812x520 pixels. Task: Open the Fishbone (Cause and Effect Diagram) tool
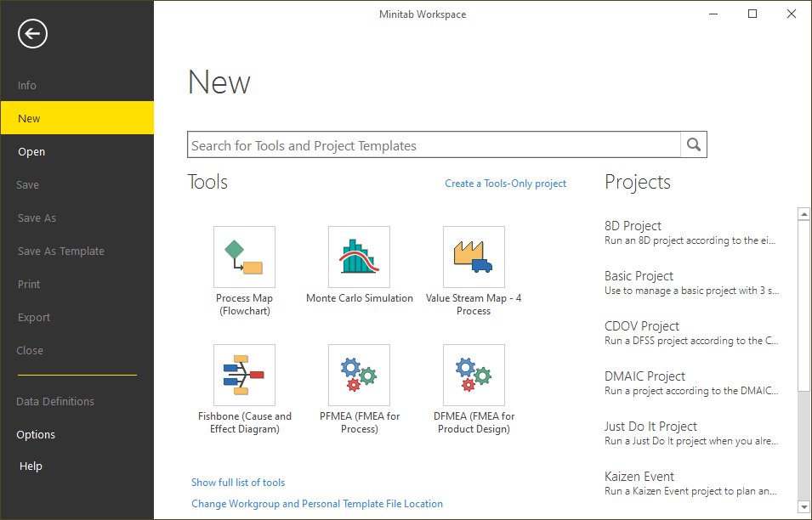point(244,375)
